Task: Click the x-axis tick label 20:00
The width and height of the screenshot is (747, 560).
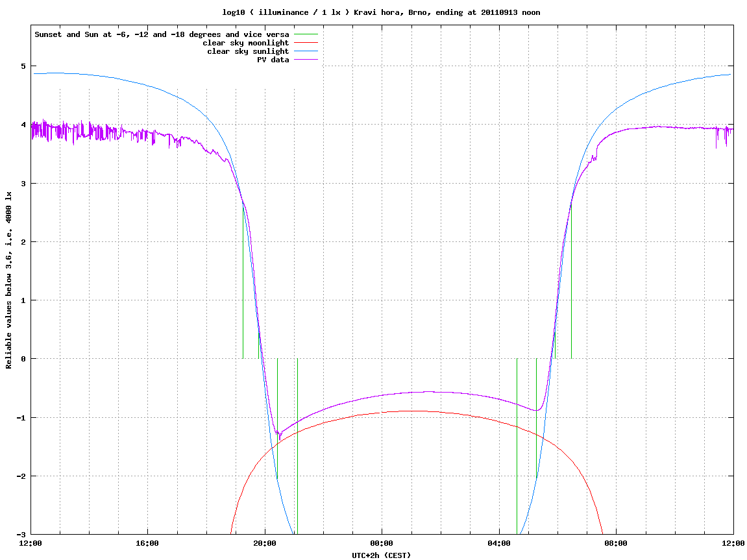Action: 265,543
